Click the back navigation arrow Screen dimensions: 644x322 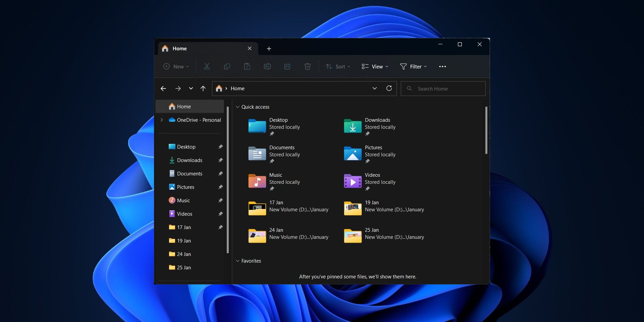[x=163, y=88]
